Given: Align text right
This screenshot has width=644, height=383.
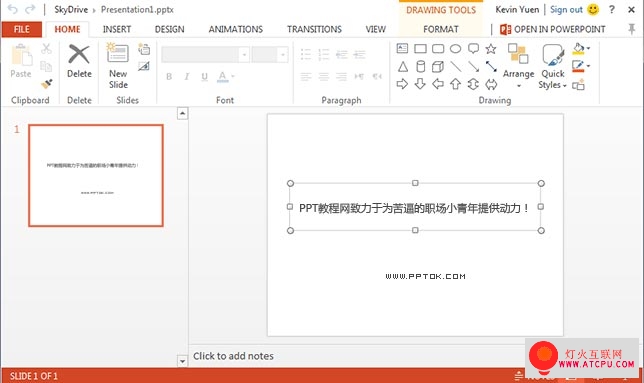Looking at the screenshot, I should 341,76.
